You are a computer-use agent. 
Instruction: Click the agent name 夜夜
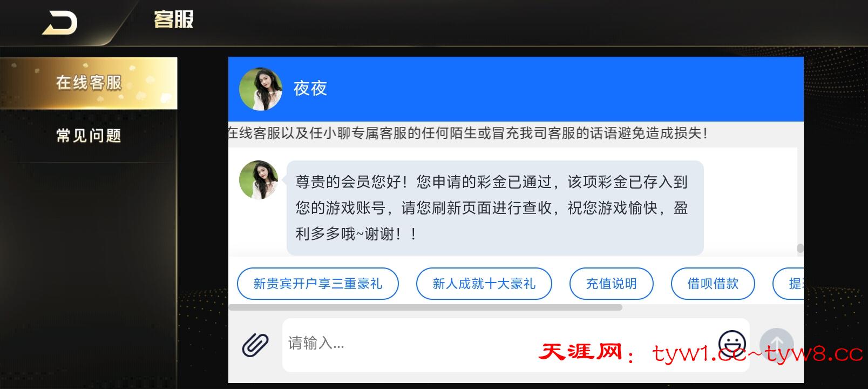[310, 89]
